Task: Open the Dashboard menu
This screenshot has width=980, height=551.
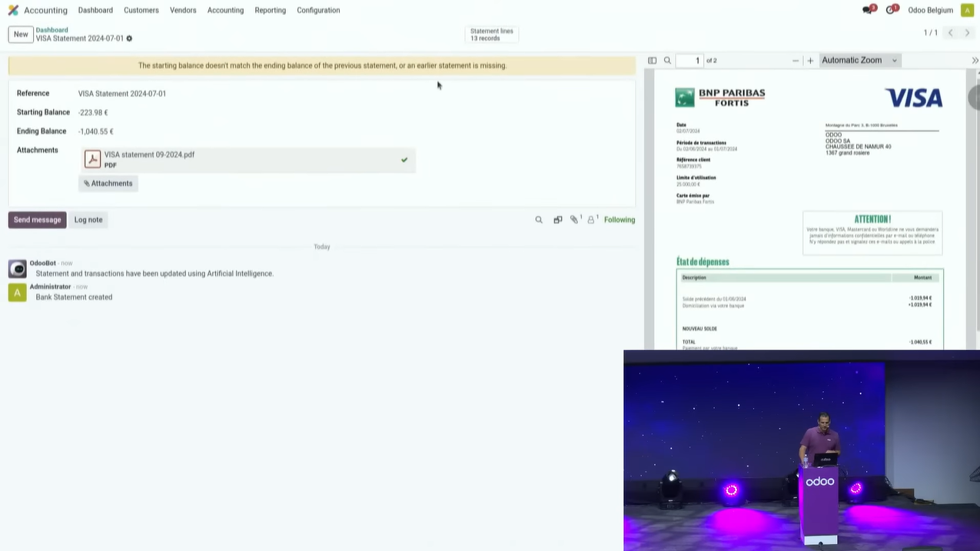Action: tap(95, 10)
